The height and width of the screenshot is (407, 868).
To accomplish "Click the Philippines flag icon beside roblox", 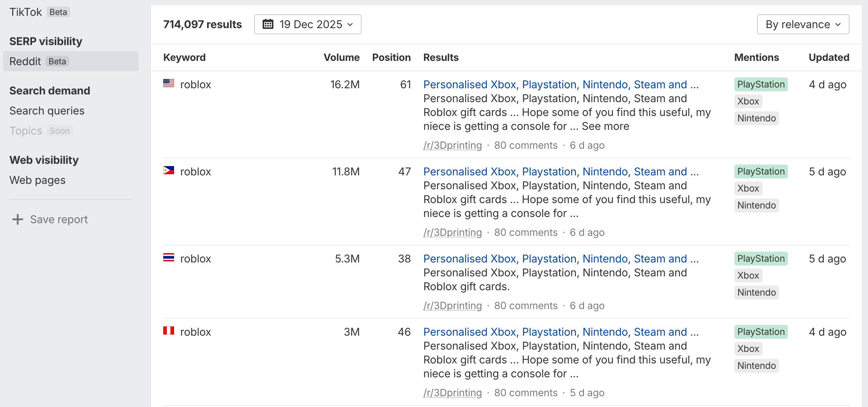I will coord(169,170).
